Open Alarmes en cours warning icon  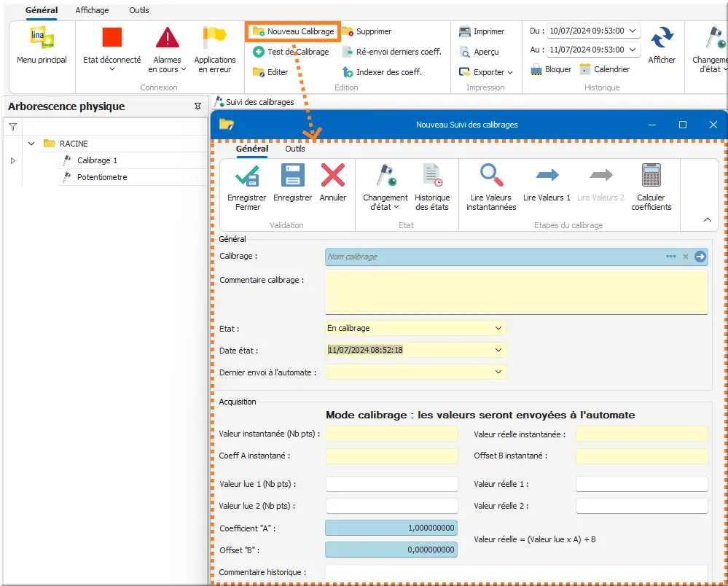pyautogui.click(x=167, y=38)
